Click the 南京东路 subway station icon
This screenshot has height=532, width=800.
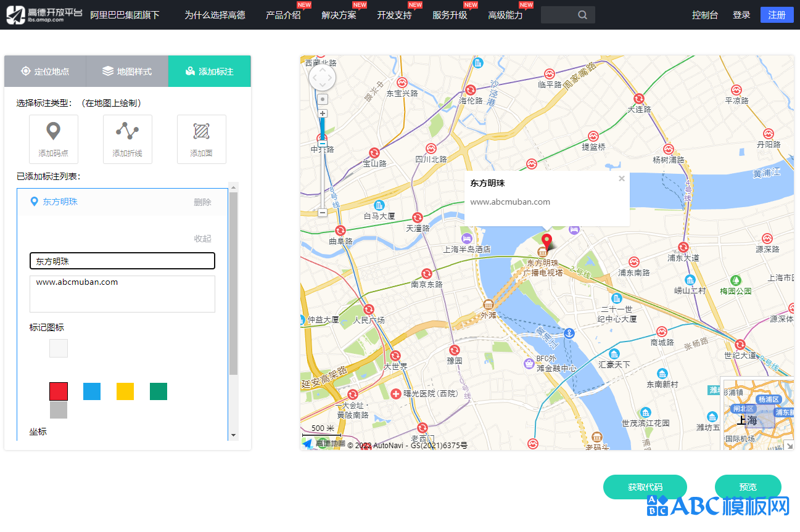click(427, 274)
